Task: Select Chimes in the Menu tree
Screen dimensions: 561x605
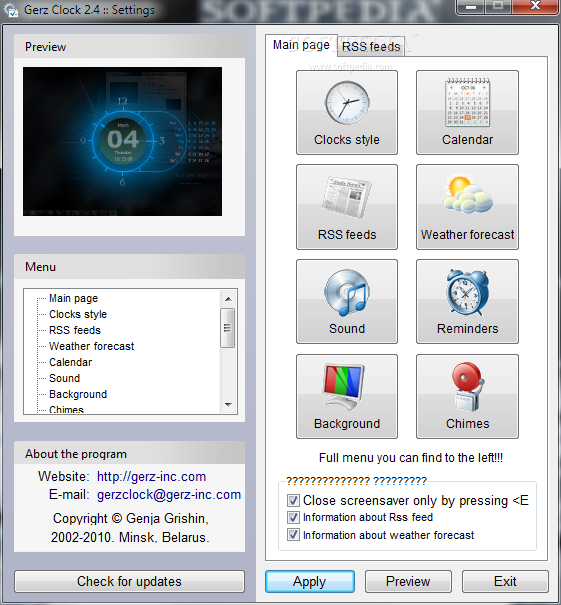Action: pyautogui.click(x=66, y=409)
